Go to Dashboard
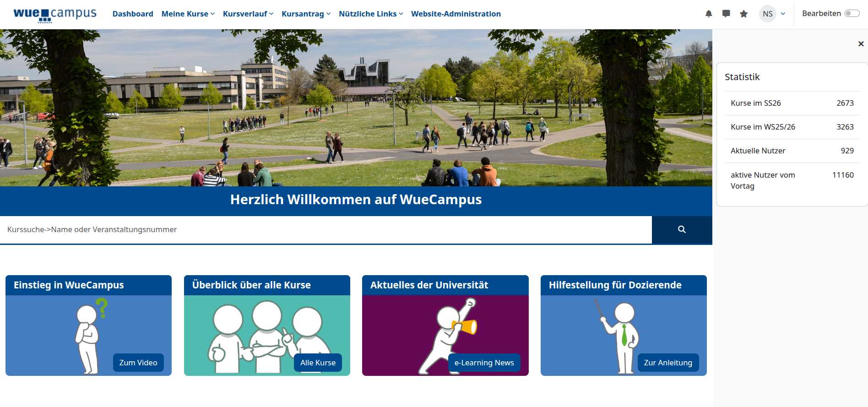Viewport: 868px width, 407px height. coord(133,14)
